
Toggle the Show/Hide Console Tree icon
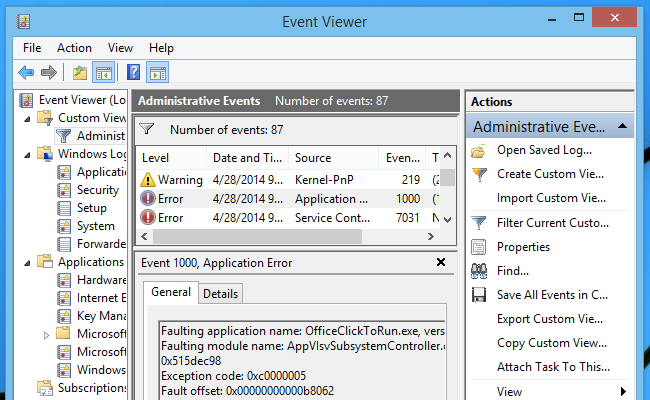click(104, 73)
